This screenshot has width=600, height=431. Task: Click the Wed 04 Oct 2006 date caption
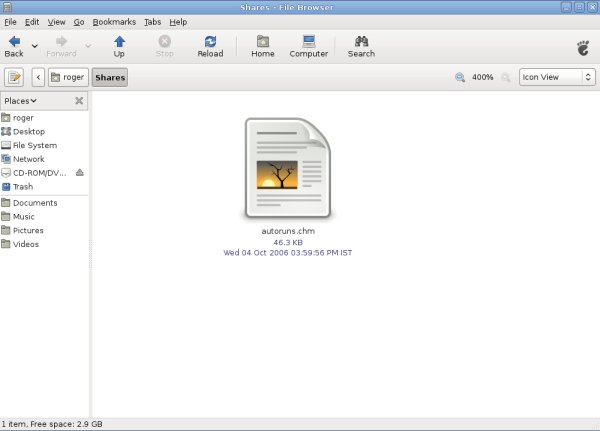[287, 253]
